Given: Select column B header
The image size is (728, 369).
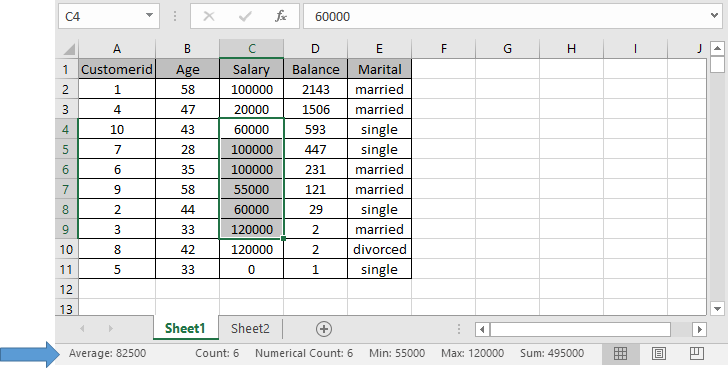Looking at the screenshot, I should [x=187, y=49].
